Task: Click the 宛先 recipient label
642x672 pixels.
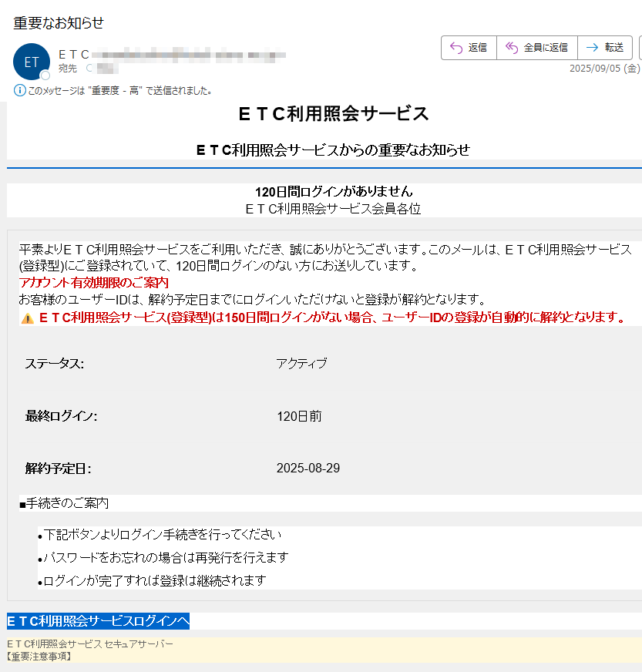Action: [68, 68]
